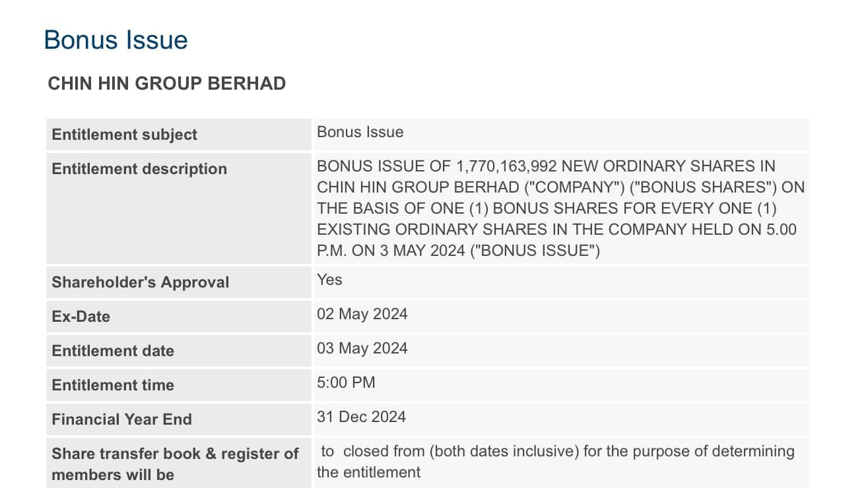Select the "Financial Year End" row label
Viewport: 868px width, 488px height.
[121, 419]
